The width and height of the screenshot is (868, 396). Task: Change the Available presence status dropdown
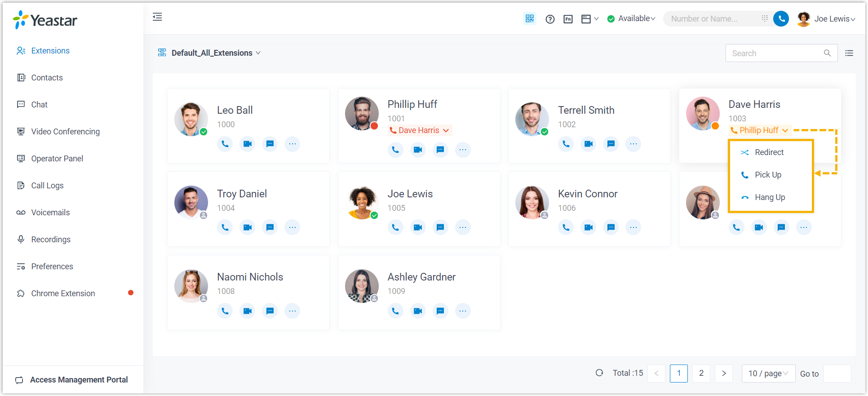coord(631,18)
